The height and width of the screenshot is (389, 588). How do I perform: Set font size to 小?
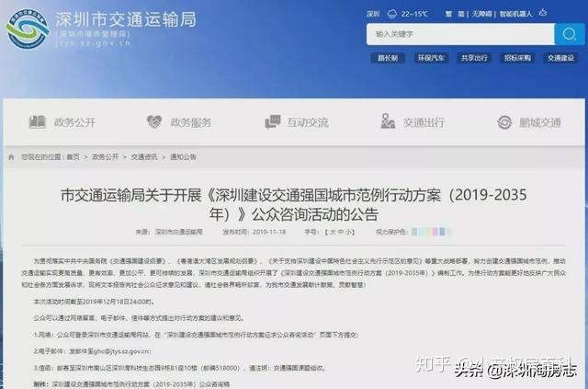click(349, 232)
